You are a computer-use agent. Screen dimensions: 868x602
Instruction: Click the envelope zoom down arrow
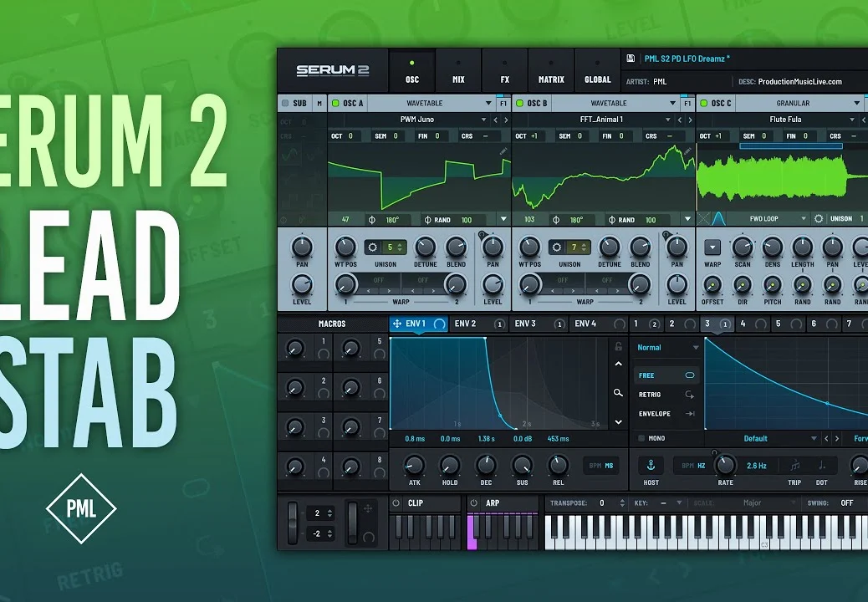tap(618, 422)
